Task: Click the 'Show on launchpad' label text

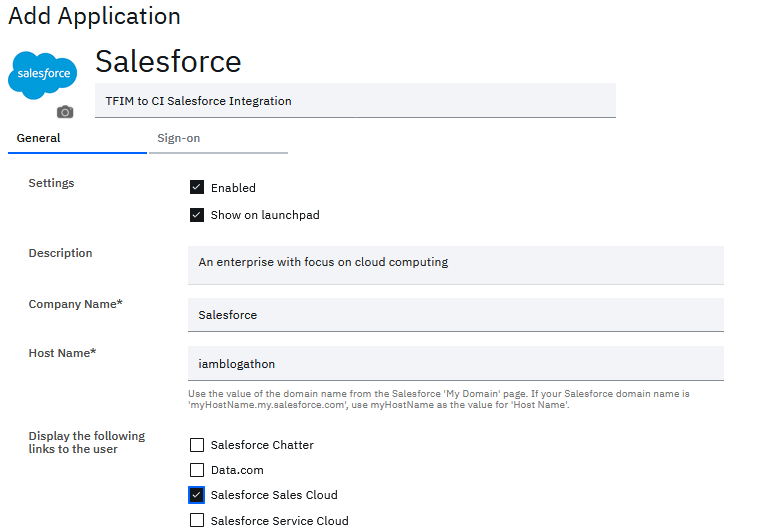Action: (x=265, y=215)
